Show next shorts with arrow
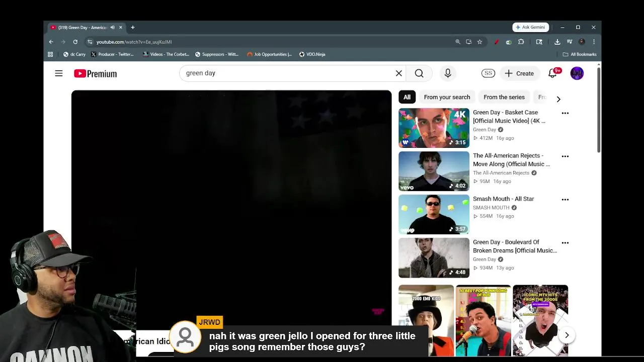 [567, 335]
